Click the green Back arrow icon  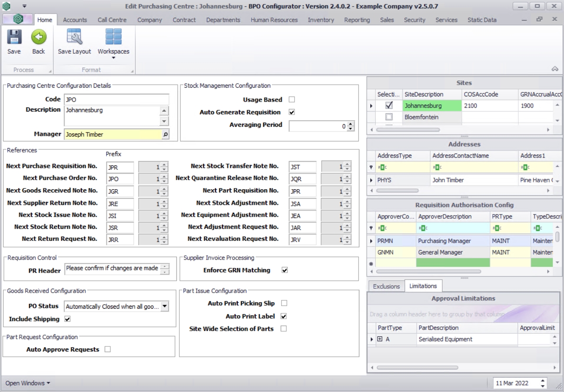(x=39, y=37)
